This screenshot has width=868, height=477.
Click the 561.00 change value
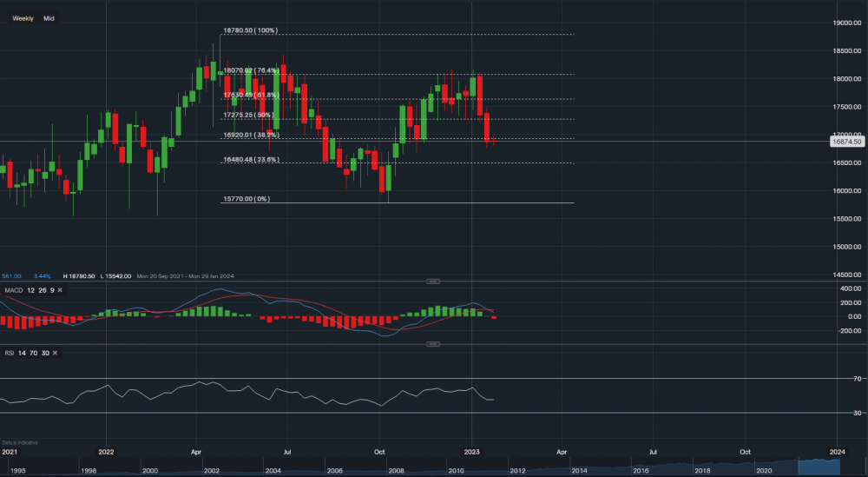(x=11, y=276)
